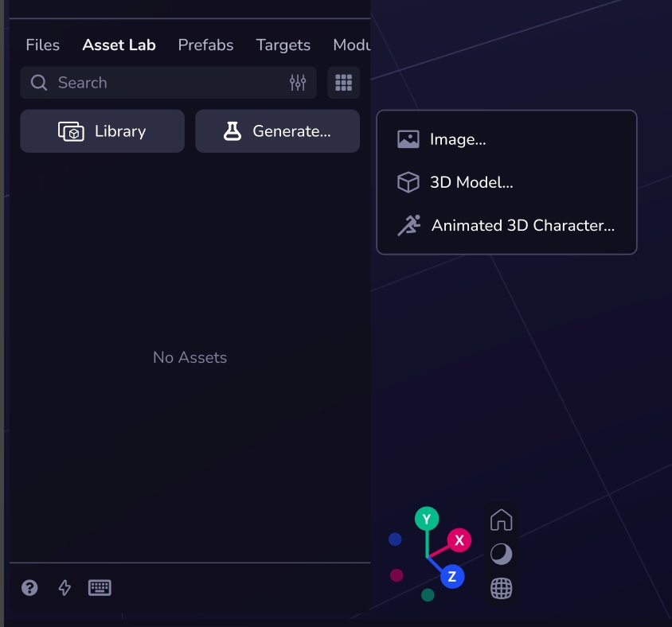Snap view to the red X axis
Screen dimensions: 672x627
click(x=459, y=540)
